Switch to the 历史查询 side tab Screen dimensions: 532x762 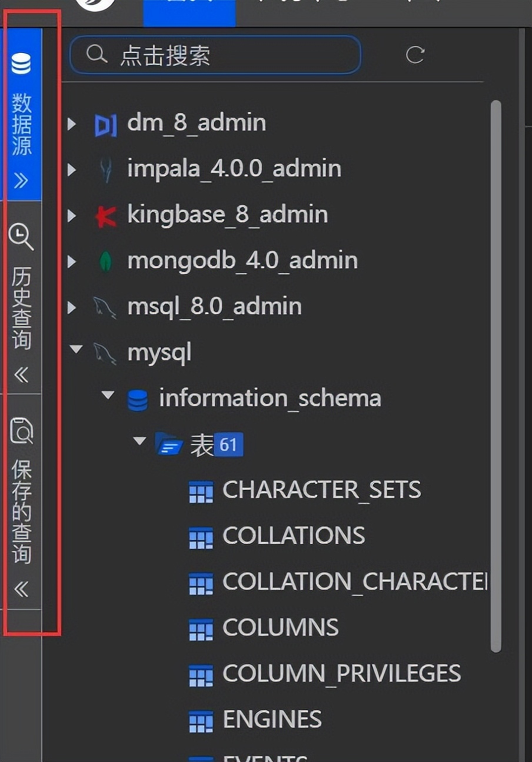[22, 297]
